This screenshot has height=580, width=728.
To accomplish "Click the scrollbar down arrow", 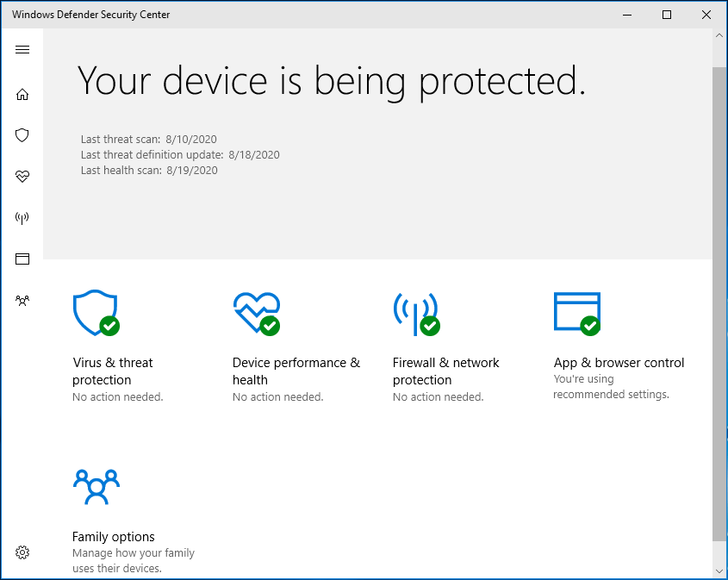I will pos(719,571).
